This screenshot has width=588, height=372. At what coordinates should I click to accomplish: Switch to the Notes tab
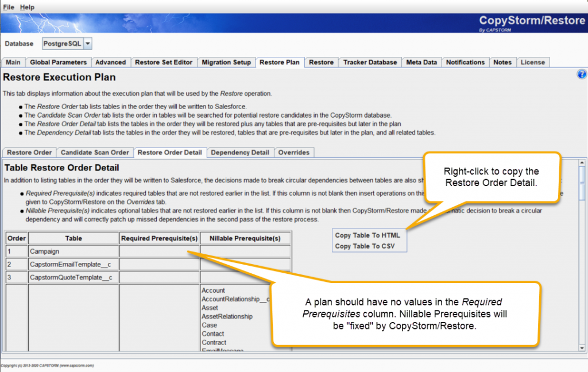pos(502,62)
